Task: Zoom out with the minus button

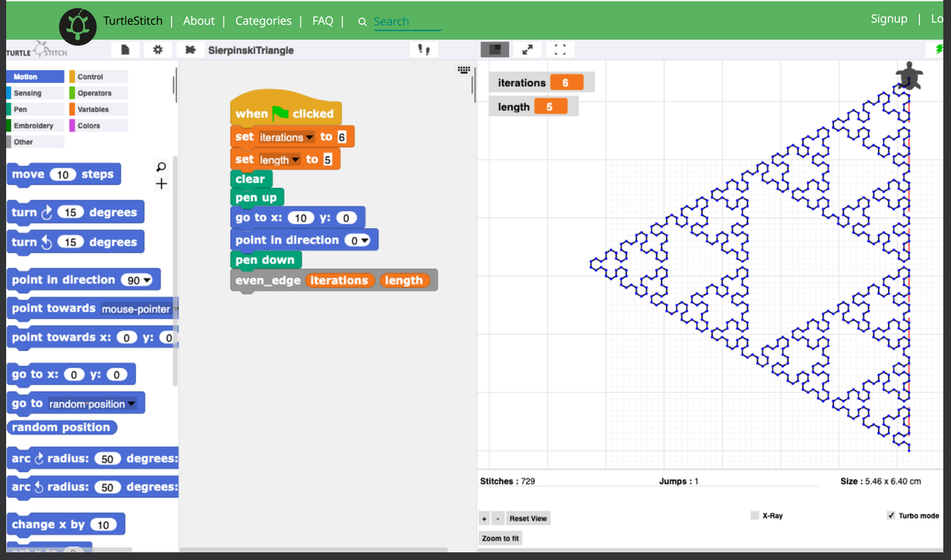Action: [497, 519]
